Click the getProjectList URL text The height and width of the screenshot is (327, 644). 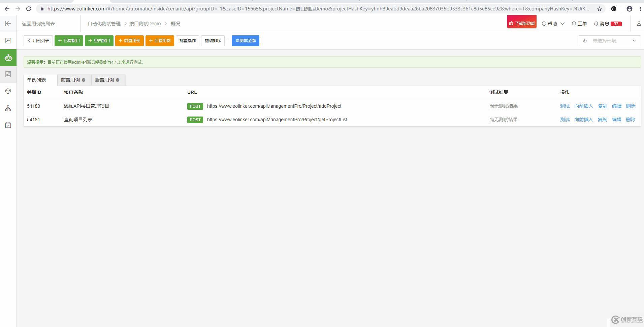pyautogui.click(x=277, y=120)
